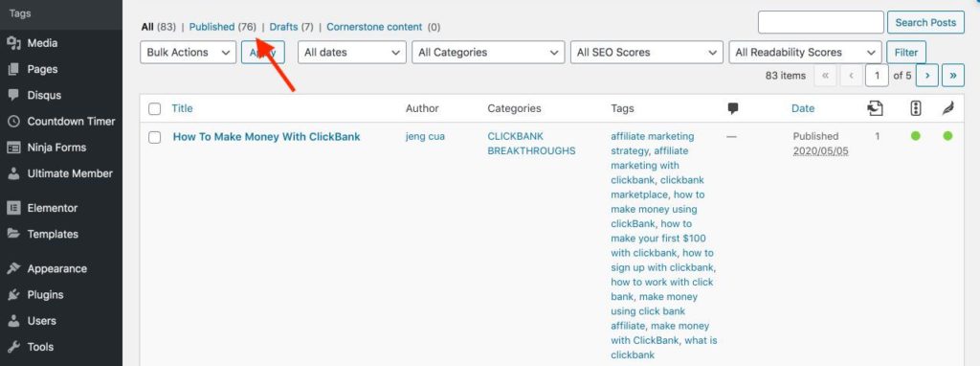Click the readability feather column icon
The width and height of the screenshot is (980, 366).
point(948,108)
